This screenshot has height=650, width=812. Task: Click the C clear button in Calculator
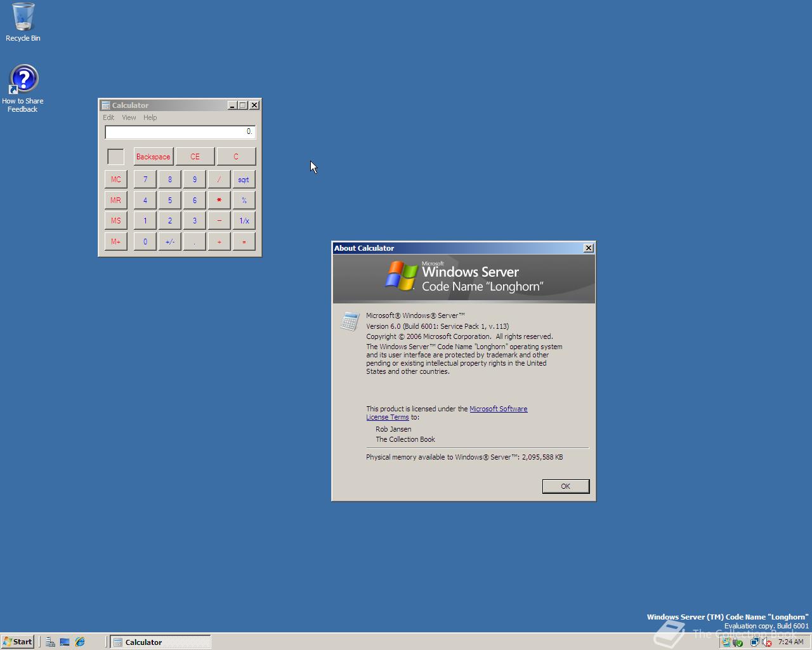pyautogui.click(x=236, y=157)
